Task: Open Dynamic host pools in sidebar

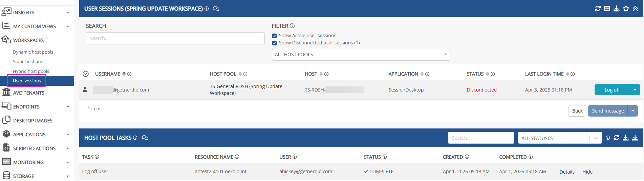Action: tap(33, 52)
